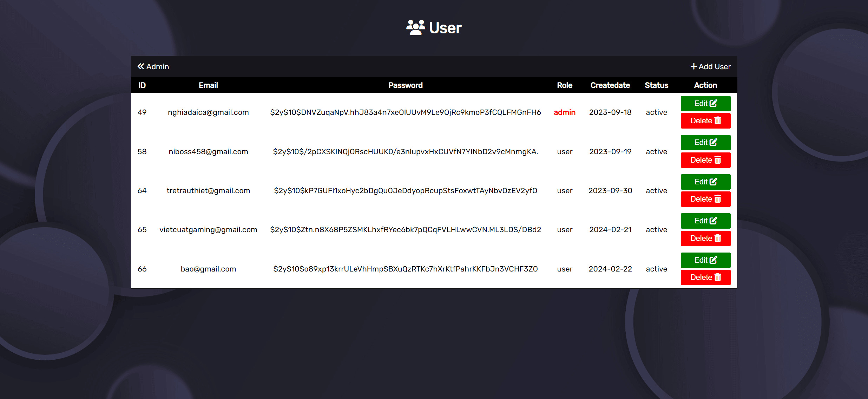Click the password hash starting $2y$10$/2pCXSK
The width and height of the screenshot is (868, 399).
point(405,152)
